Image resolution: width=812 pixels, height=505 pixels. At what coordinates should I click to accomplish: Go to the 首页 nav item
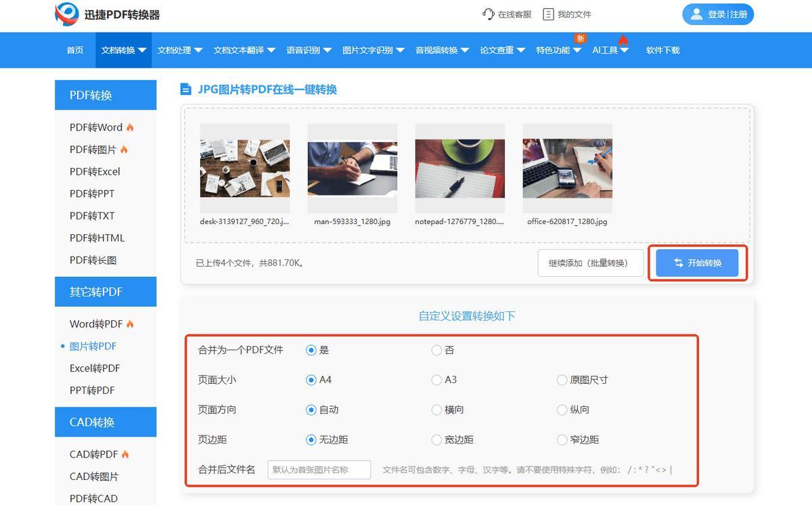click(x=75, y=50)
